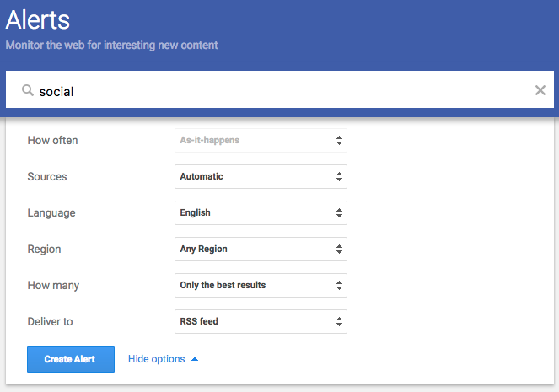This screenshot has height=392, width=559.
Task: Click the magnifying glass search icon
Action: tap(28, 90)
